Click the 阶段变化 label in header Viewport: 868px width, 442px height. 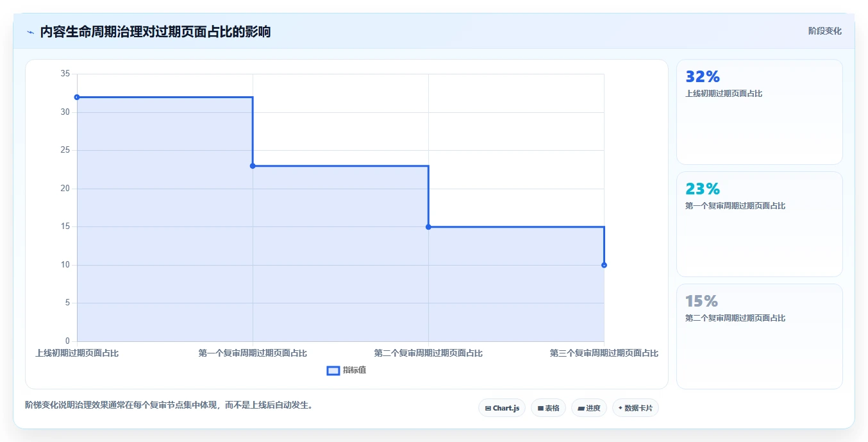(824, 31)
